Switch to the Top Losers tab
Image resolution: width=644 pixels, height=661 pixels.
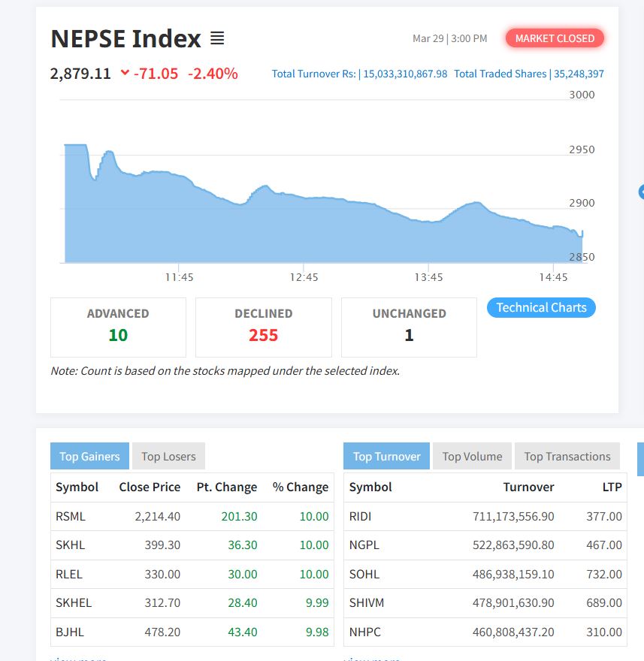[168, 456]
